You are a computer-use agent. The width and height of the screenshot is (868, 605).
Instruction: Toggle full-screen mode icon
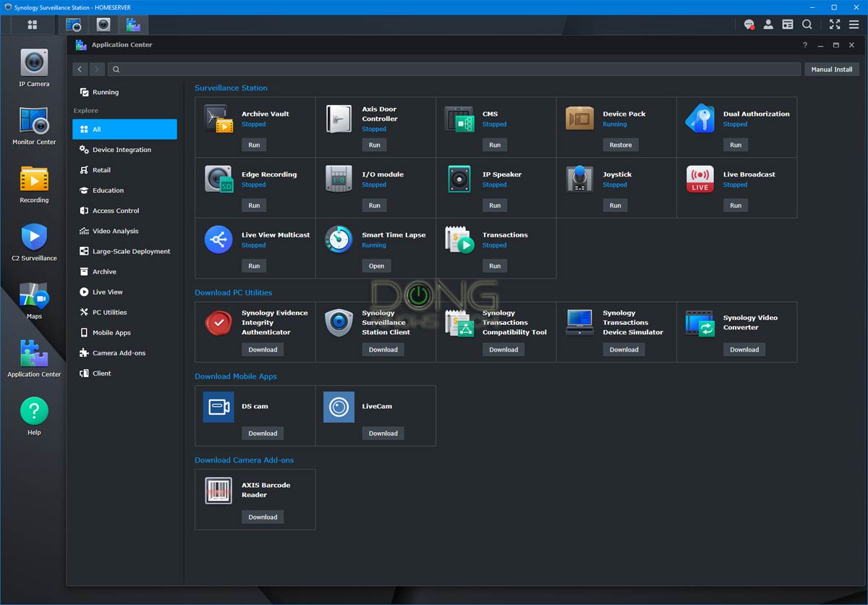coord(835,25)
